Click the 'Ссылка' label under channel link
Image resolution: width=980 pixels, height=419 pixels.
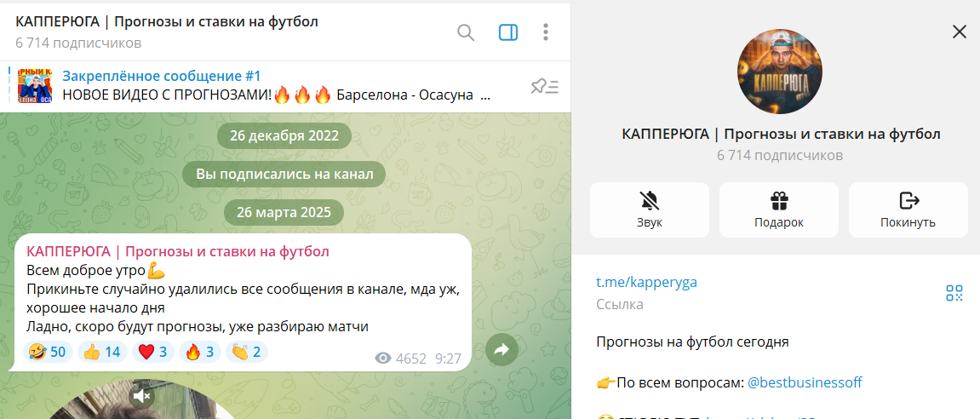619,305
